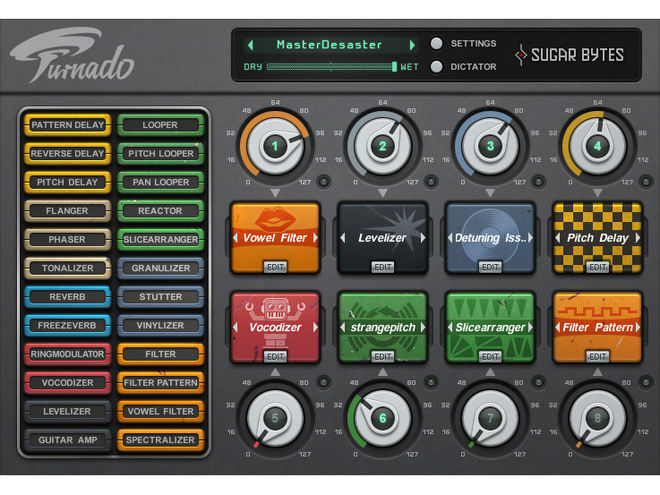Switch to previous preset before MasterDesaster

[x=251, y=45]
